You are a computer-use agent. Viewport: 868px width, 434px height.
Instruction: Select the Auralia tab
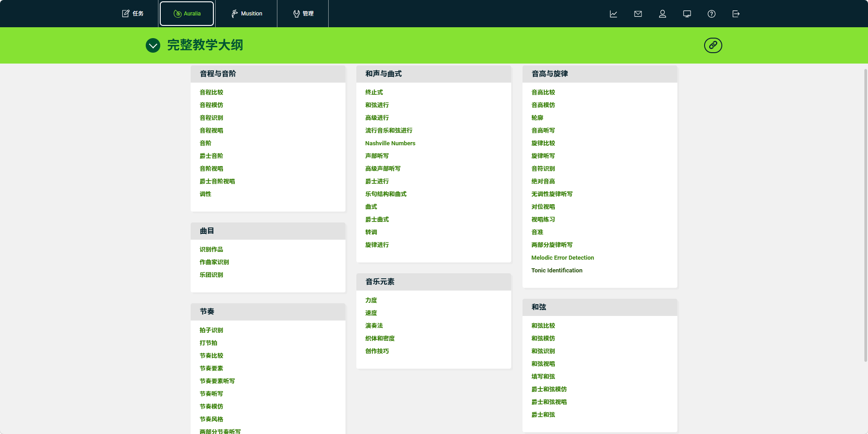[x=187, y=14]
